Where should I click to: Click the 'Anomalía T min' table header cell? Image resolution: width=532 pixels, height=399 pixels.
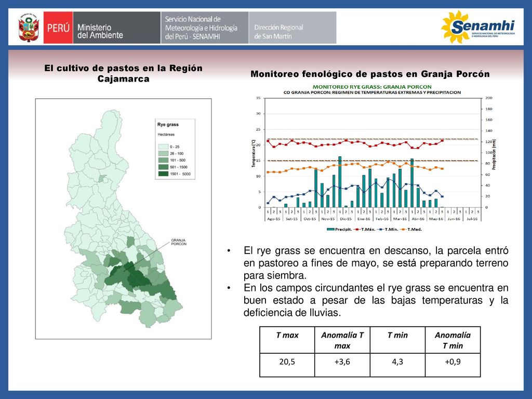coord(453,340)
